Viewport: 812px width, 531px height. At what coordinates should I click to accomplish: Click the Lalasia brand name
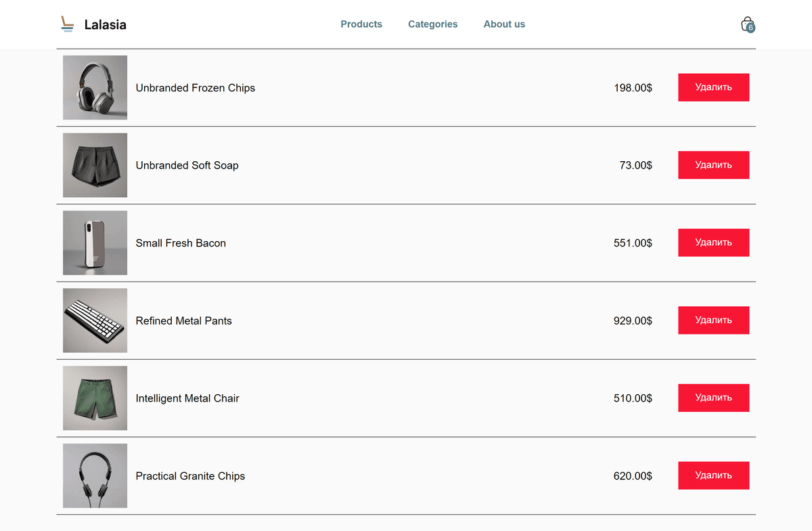coord(105,25)
